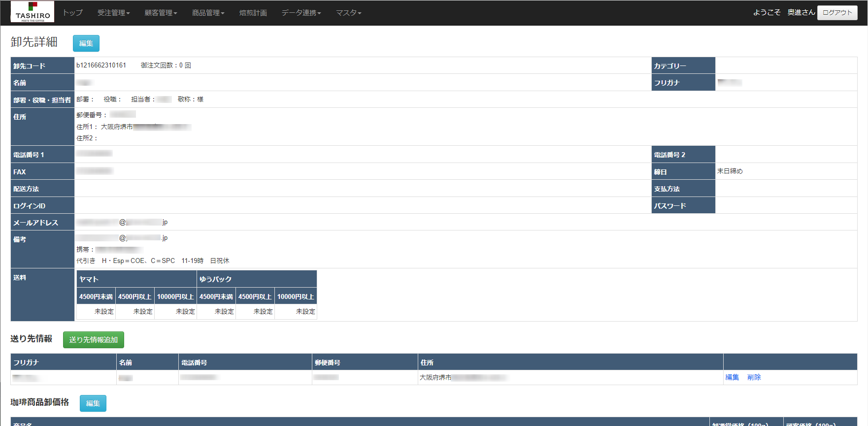Click the ゆうパック shipping table header

point(256,279)
